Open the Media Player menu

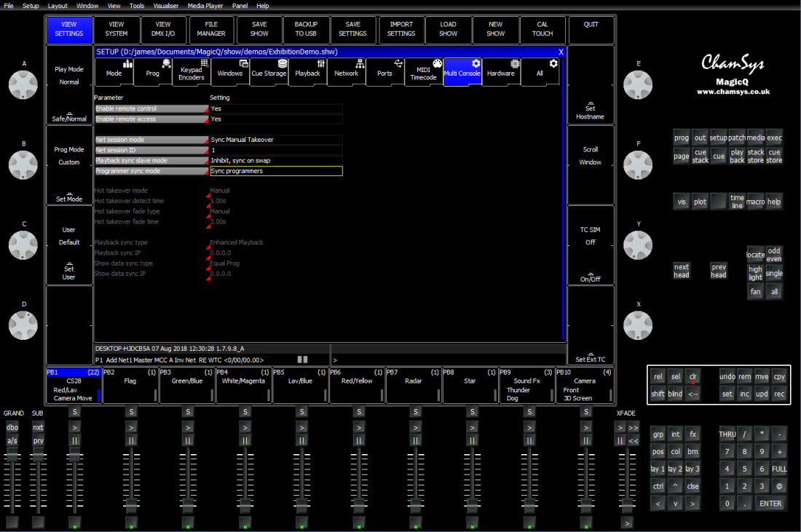205,6
